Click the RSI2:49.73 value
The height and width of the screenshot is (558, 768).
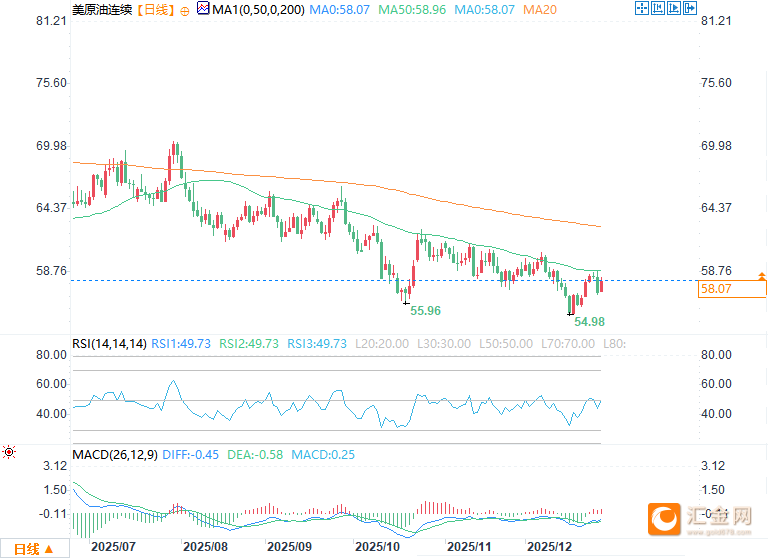[x=249, y=344]
